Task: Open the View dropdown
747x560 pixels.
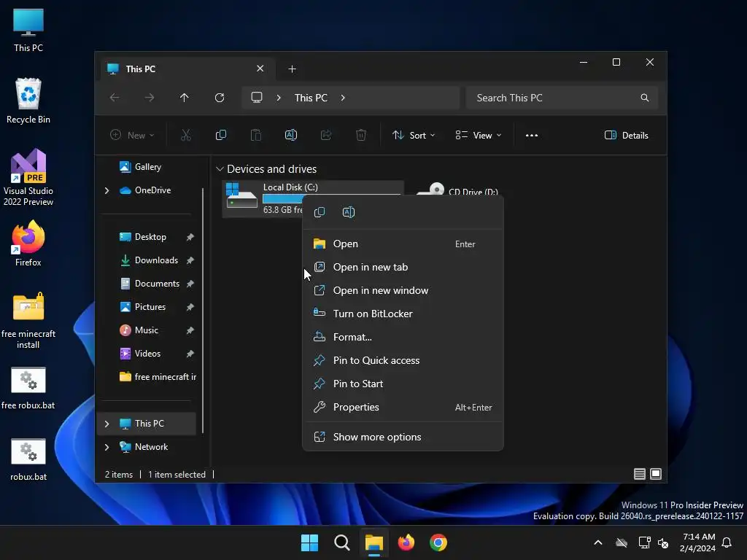Action: 479,135
